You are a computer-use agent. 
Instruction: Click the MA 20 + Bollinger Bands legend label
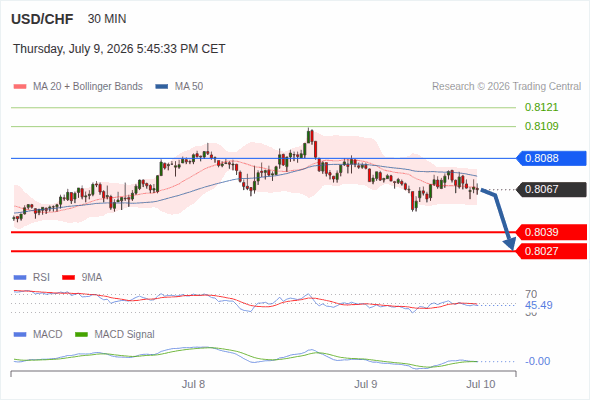click(88, 87)
